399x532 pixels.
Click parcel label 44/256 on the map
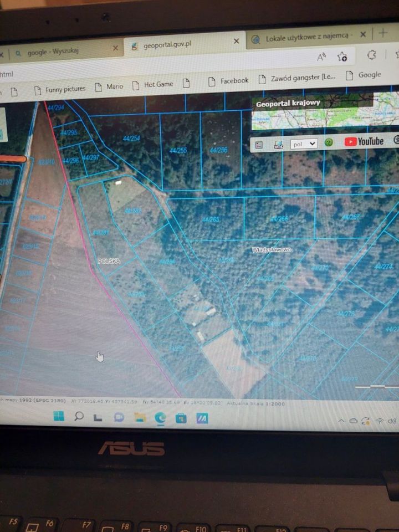pos(218,150)
